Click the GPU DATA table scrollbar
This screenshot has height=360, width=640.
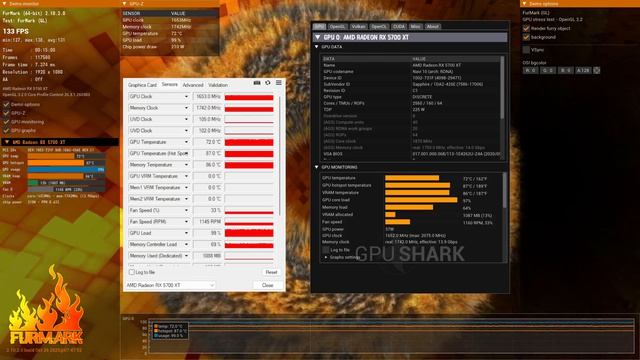pos(502,88)
